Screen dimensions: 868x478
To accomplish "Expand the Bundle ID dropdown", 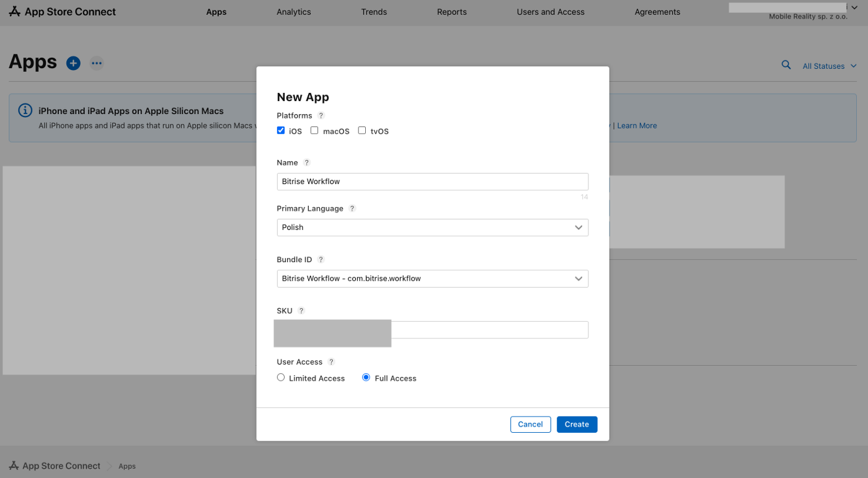I will pyautogui.click(x=432, y=279).
